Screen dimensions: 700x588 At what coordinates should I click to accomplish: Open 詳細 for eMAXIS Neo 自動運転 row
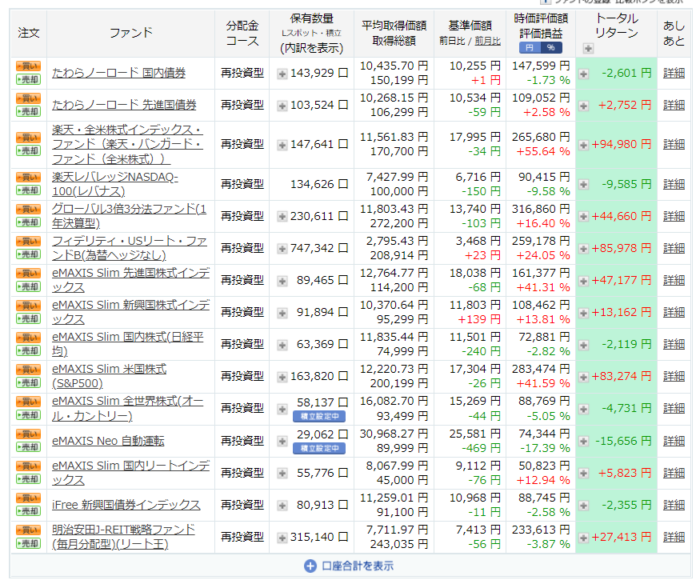point(674,441)
